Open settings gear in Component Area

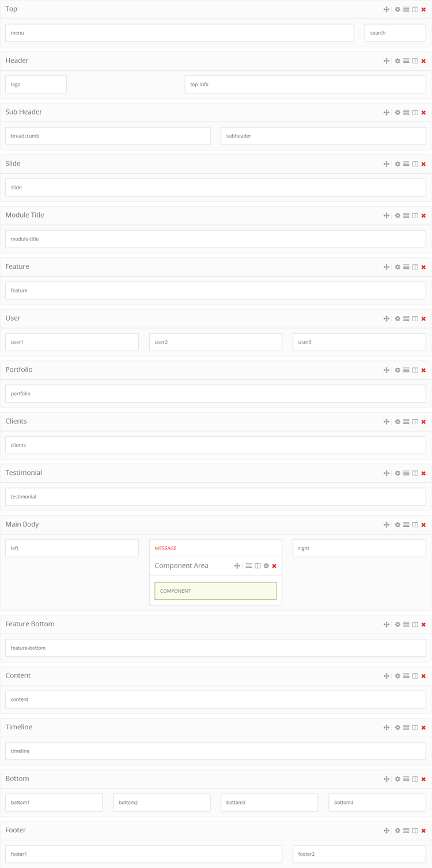point(266,566)
